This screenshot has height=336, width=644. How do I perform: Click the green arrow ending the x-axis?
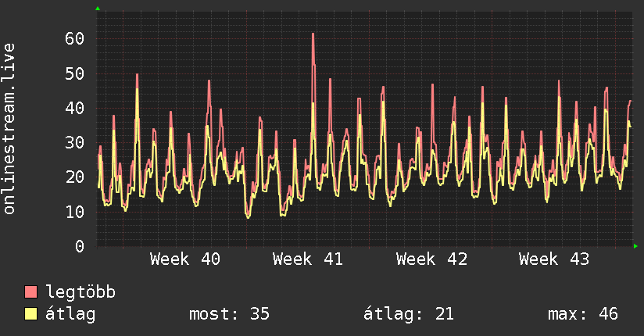[x=635, y=246]
